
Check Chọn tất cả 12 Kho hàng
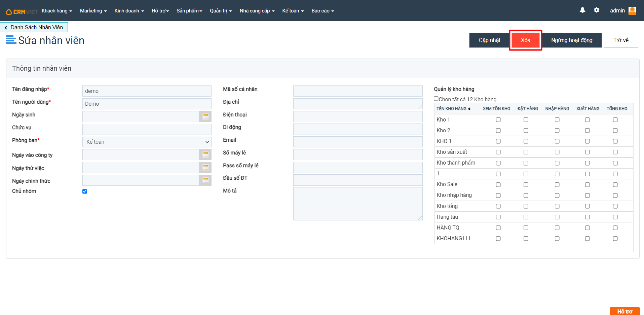[x=436, y=99]
